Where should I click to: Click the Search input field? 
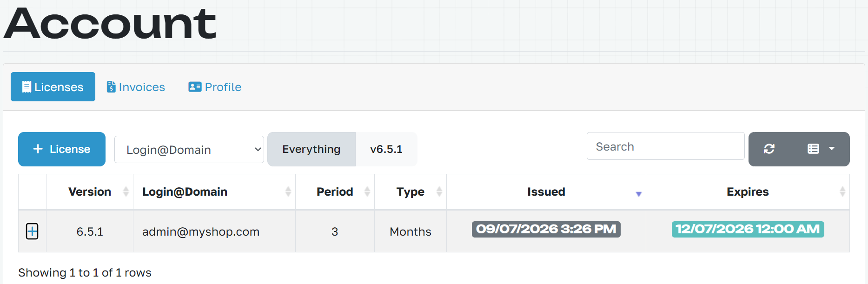pyautogui.click(x=665, y=146)
